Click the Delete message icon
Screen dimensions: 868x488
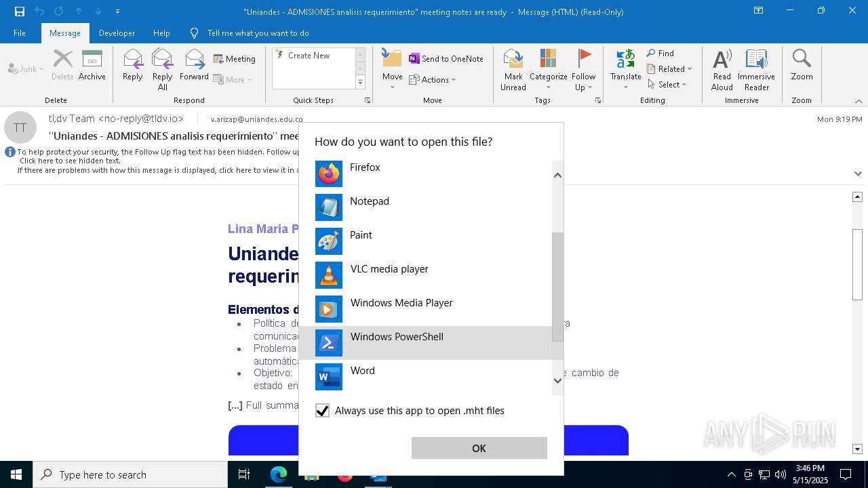pos(62,65)
